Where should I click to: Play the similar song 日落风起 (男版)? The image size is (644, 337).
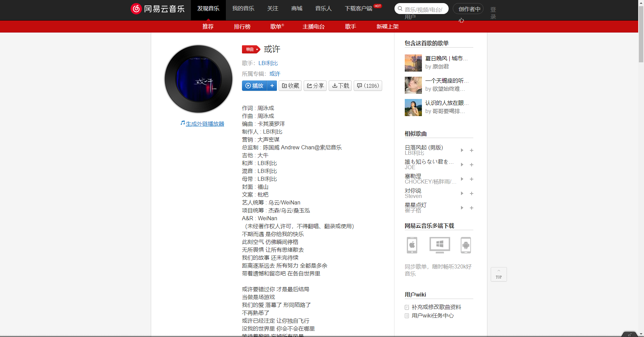point(462,150)
